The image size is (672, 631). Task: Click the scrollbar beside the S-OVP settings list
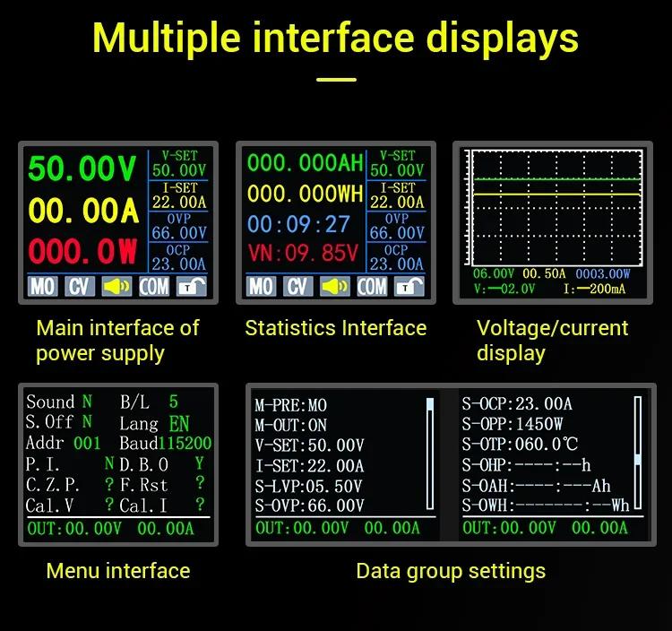430,455
